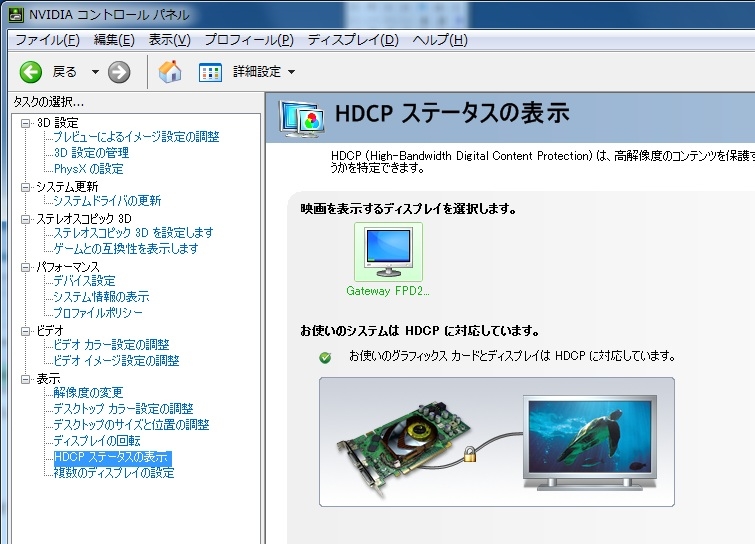Screen dimensions: 755x544
Task: Open デスクトップのサイズと位置の調整 link
Action: coord(131,425)
